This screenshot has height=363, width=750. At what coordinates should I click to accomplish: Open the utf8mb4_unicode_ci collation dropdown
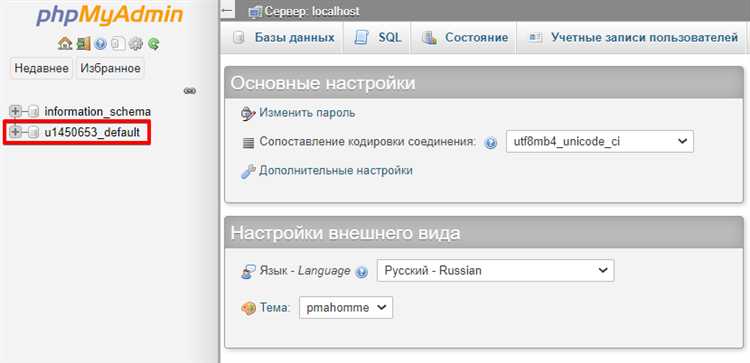[600, 142]
